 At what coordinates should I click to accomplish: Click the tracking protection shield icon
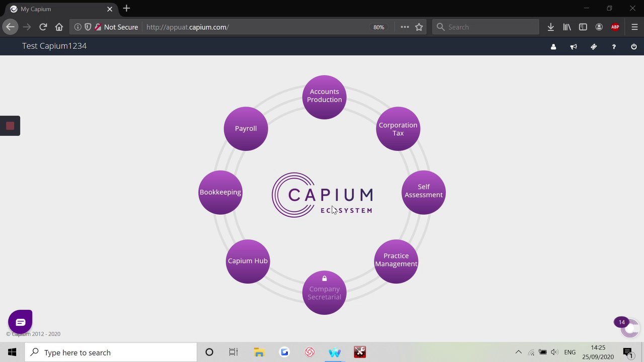pos(88,27)
